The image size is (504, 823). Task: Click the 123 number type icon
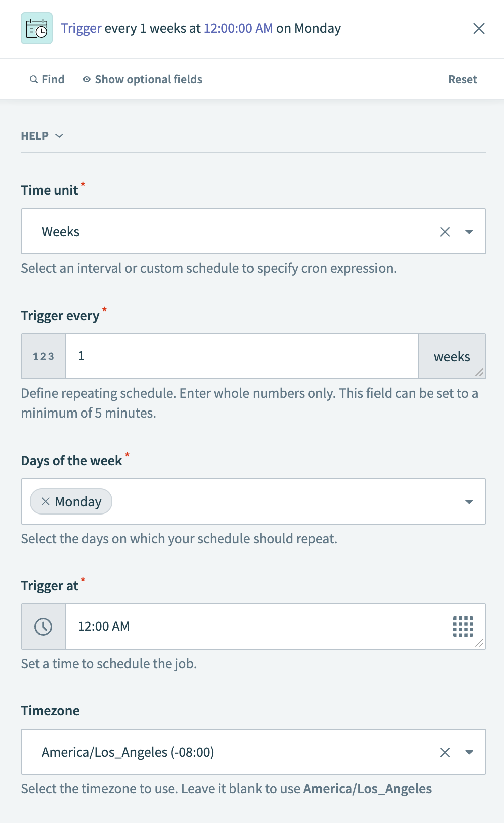click(x=43, y=356)
